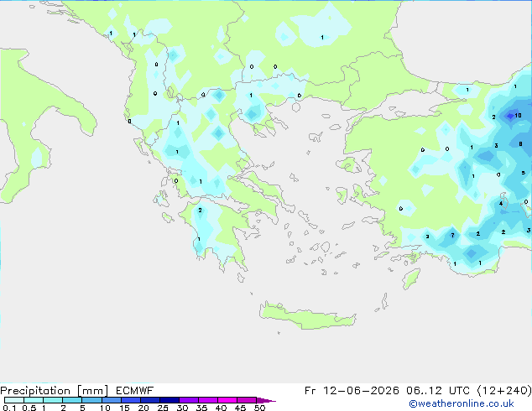Select the 40–45 mm magenta legend swatch
Screen dimensions: 532x411
click(227, 400)
